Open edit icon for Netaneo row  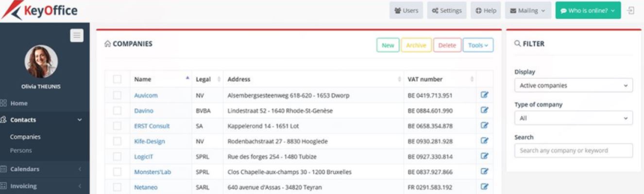[x=484, y=187]
